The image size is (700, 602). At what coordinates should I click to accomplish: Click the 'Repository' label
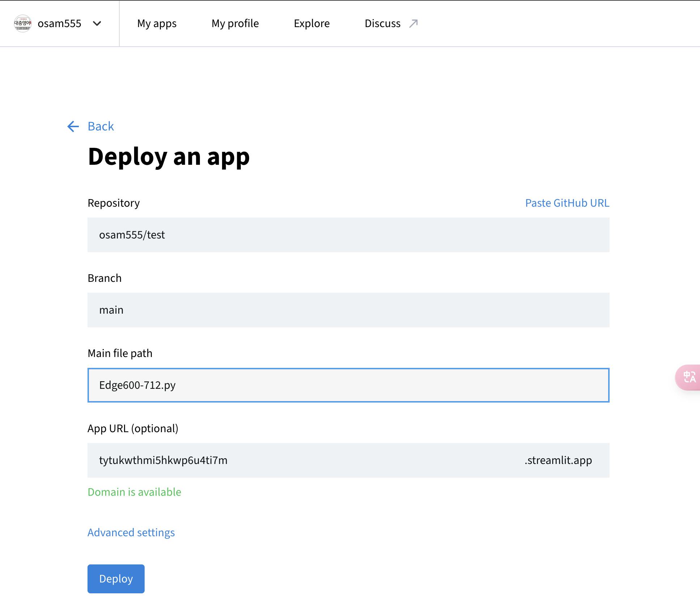(x=114, y=203)
